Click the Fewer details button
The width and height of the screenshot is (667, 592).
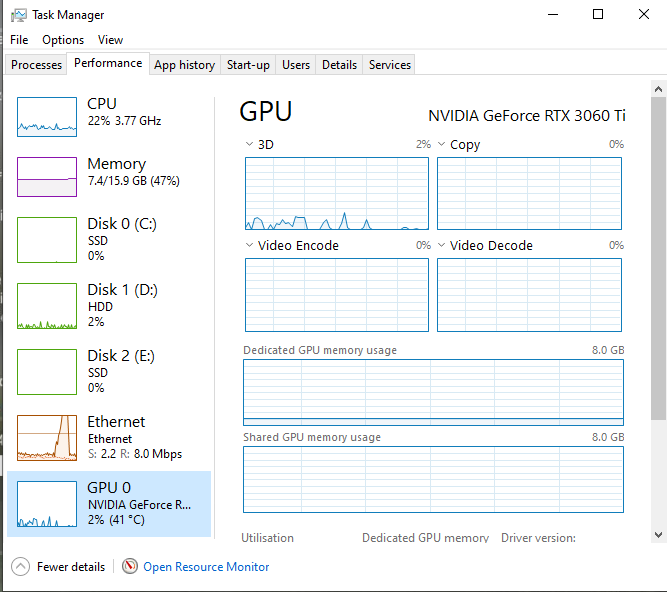[70, 567]
